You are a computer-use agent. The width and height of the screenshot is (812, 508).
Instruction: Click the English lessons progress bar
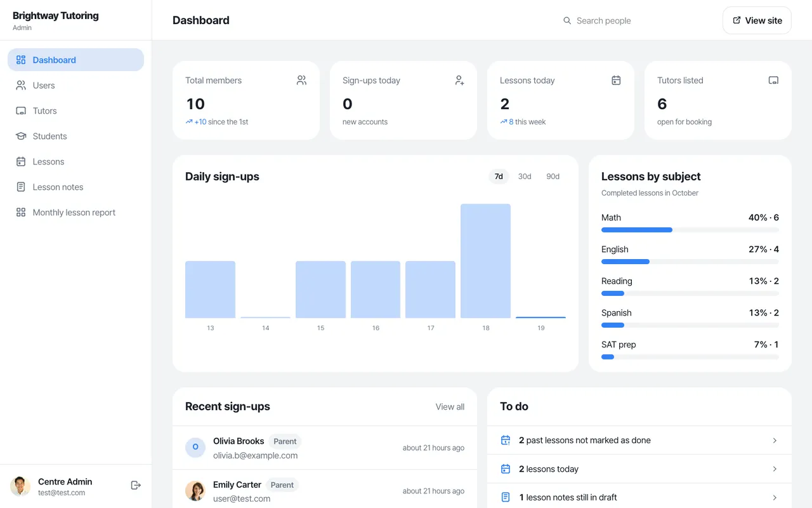690,262
